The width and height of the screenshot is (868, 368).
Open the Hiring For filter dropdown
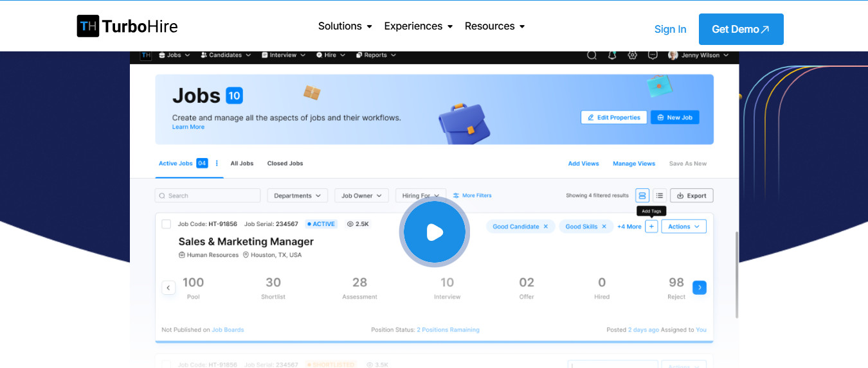click(x=420, y=196)
